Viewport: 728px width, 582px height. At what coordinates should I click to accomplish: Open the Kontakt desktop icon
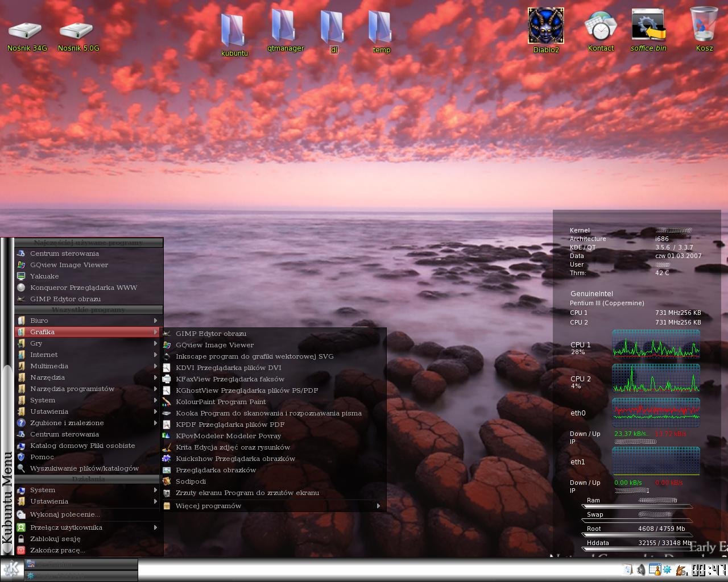coord(601,31)
